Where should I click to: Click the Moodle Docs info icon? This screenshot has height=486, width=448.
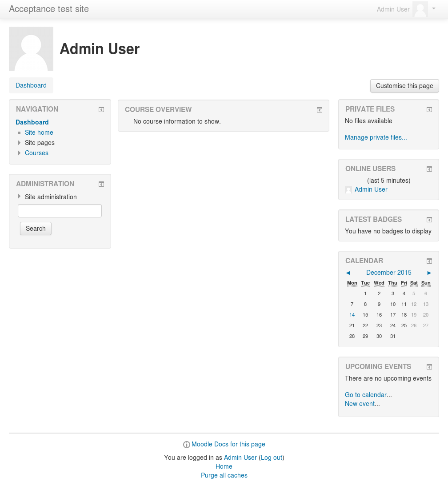[x=187, y=445]
